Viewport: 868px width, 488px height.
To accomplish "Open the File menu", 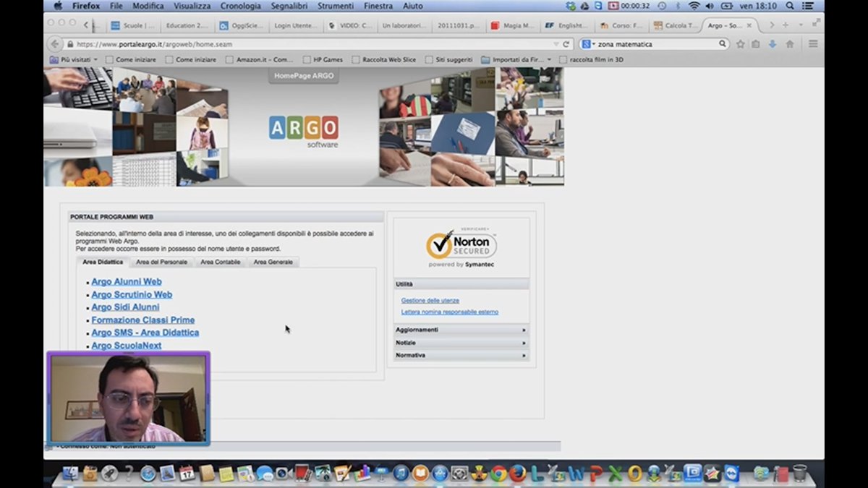I will tap(116, 6).
